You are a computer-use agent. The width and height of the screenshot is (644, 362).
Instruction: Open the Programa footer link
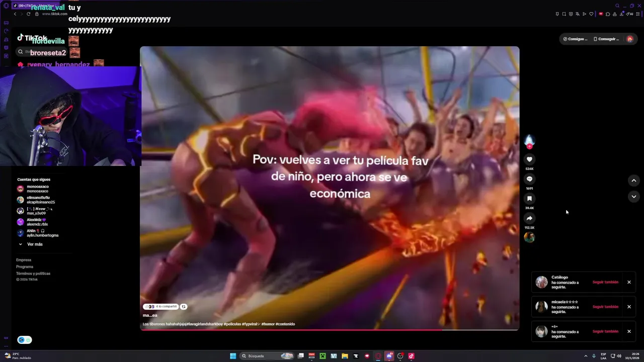pos(25,266)
